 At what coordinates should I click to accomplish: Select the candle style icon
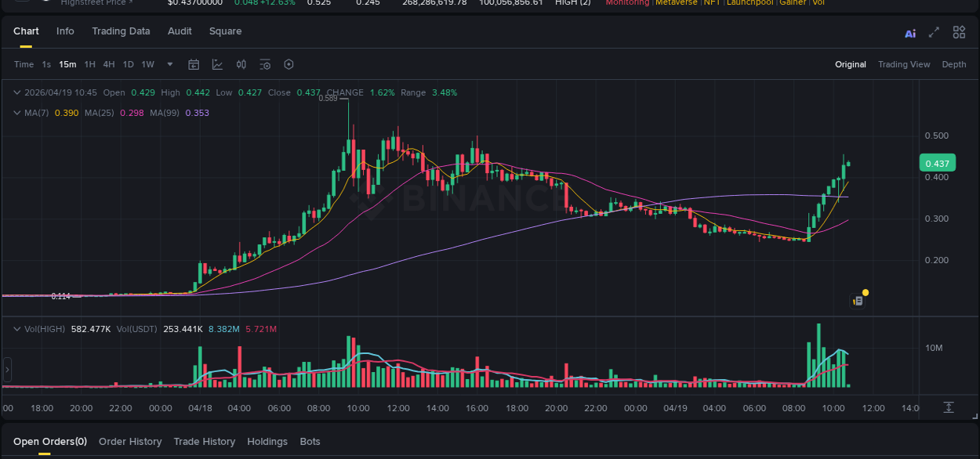(241, 64)
